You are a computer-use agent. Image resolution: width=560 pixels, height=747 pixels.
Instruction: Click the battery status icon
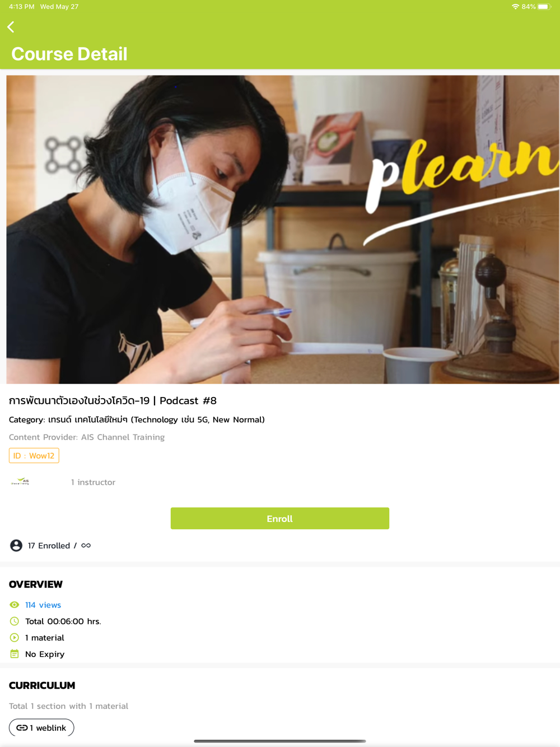point(545,7)
